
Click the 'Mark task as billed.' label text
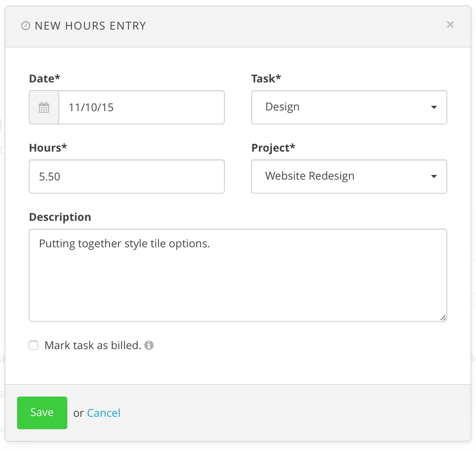93,345
